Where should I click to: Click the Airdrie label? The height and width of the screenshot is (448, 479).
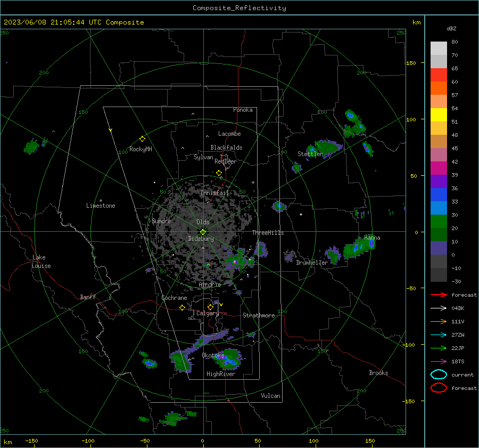point(210,284)
